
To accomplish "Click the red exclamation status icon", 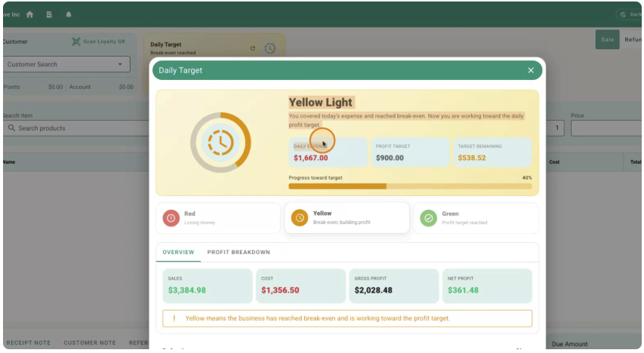I will [x=171, y=218].
